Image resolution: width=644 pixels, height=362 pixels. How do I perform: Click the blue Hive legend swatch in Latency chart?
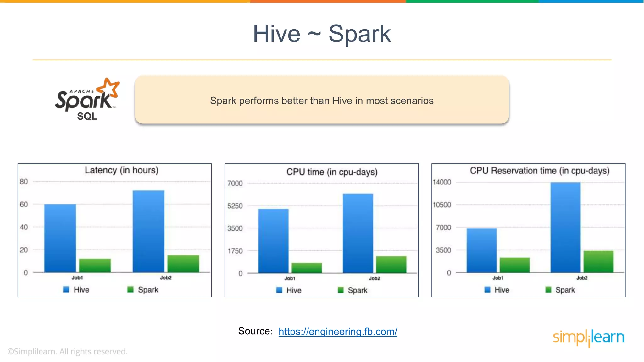[66, 289]
